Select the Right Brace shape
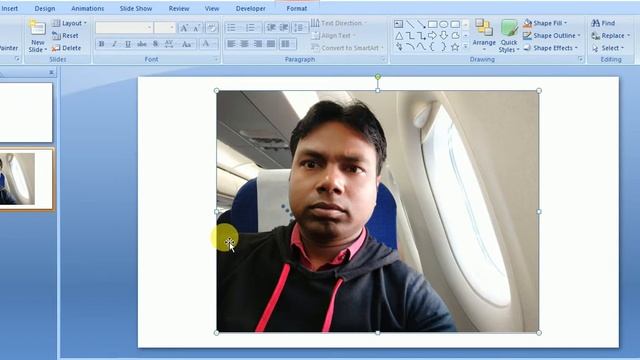This screenshot has width=640, height=360. [x=444, y=47]
